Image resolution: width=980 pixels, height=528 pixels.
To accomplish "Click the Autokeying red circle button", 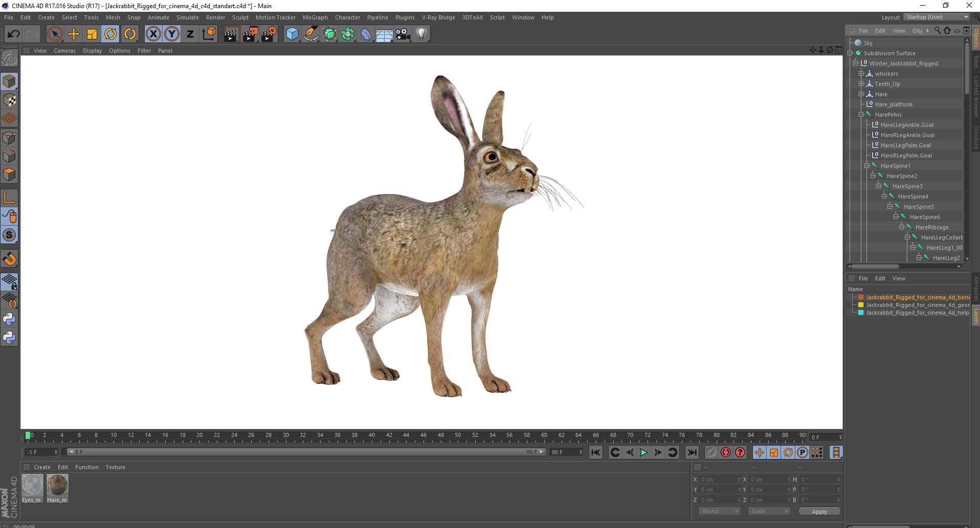I will pos(725,452).
